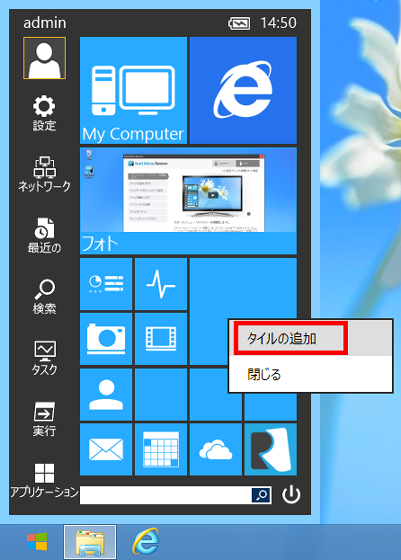Focus the start menu search box
401x560 pixels.
click(166, 495)
